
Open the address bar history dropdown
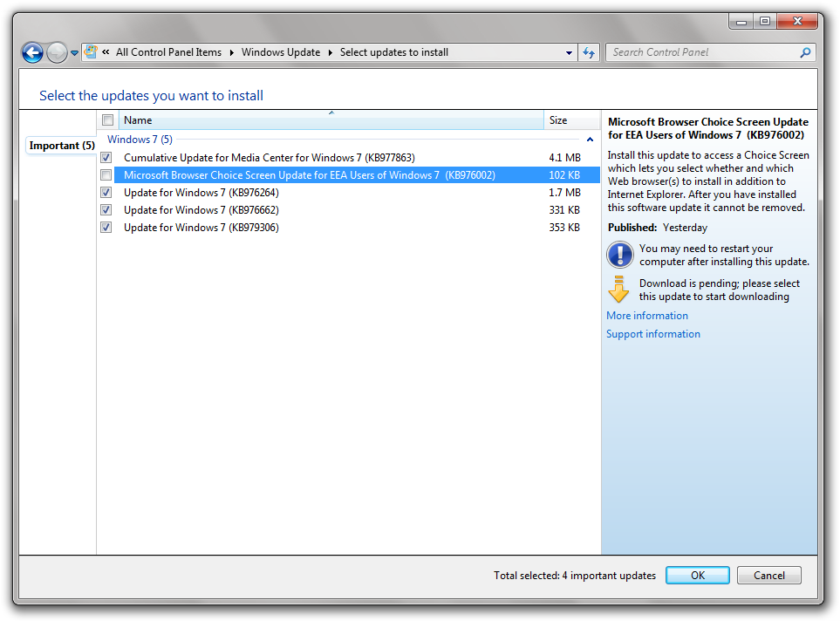tap(569, 52)
